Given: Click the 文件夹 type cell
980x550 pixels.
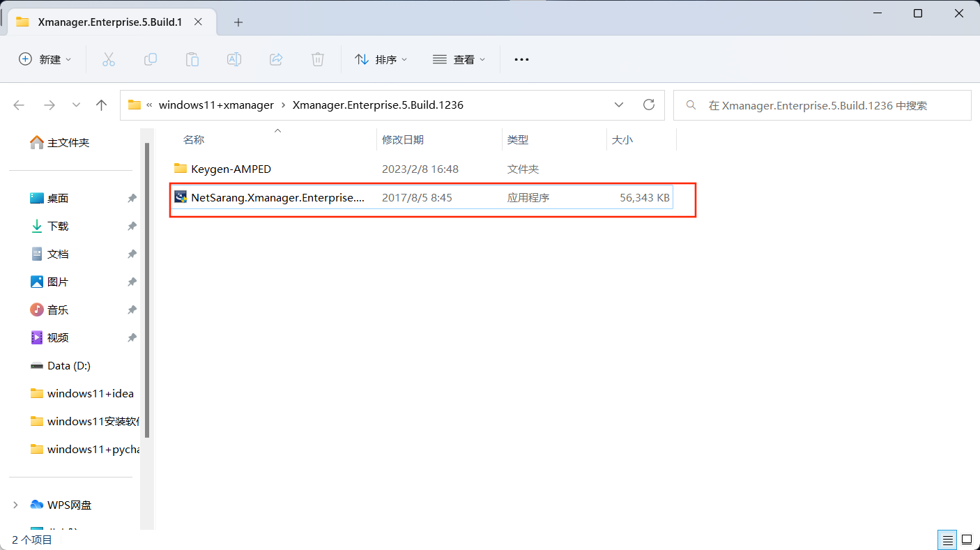Looking at the screenshot, I should click(523, 169).
